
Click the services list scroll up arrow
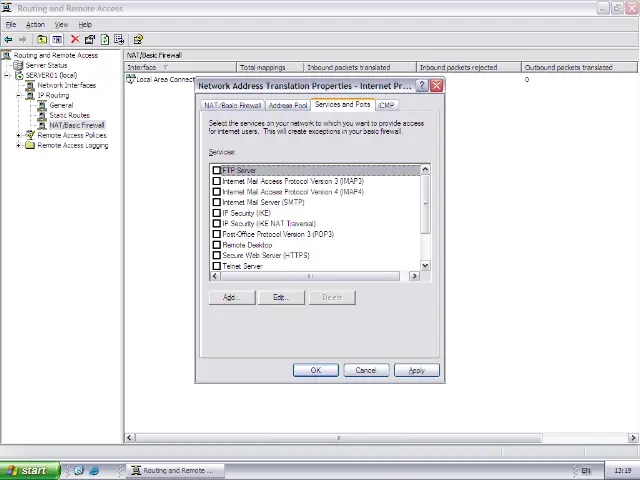click(x=425, y=169)
